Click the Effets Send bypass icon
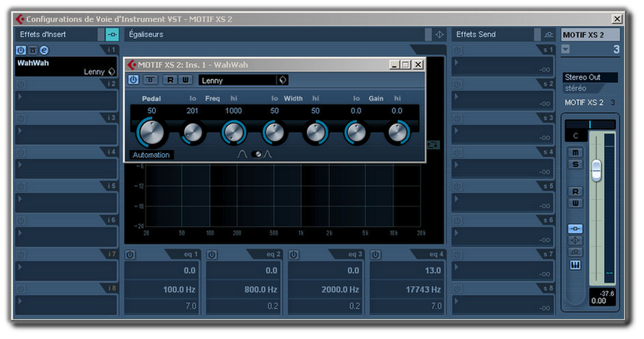This screenshot has width=644, height=339. click(x=548, y=34)
